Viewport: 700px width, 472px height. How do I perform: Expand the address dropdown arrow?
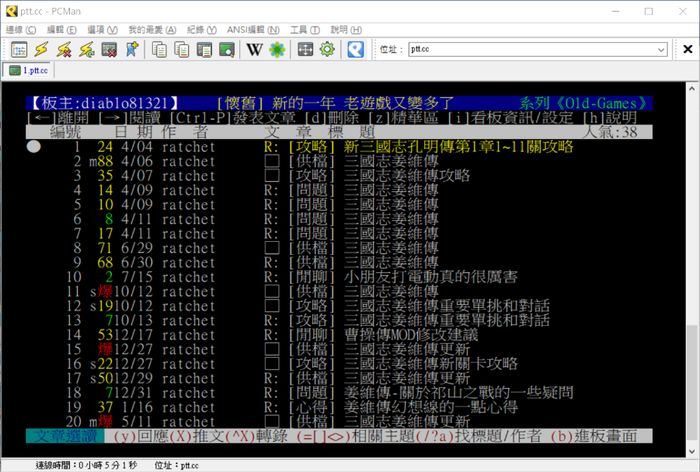pyautogui.click(x=661, y=50)
